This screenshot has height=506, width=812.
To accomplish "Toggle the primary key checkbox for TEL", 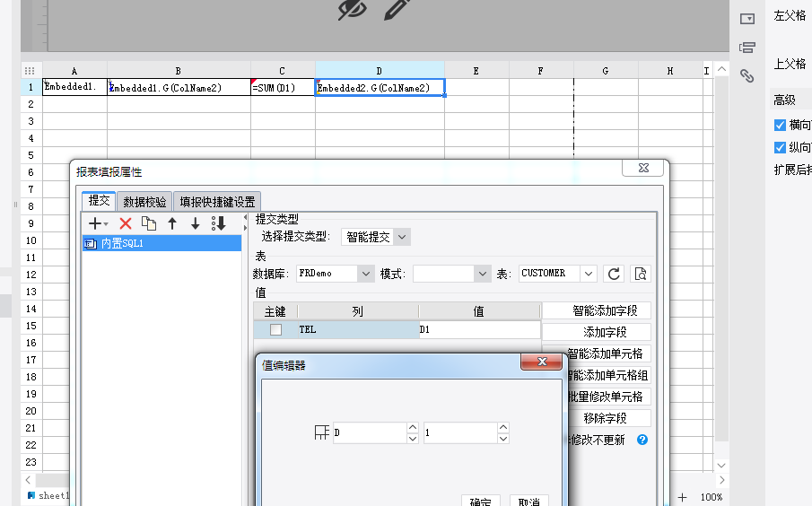I will point(275,329).
